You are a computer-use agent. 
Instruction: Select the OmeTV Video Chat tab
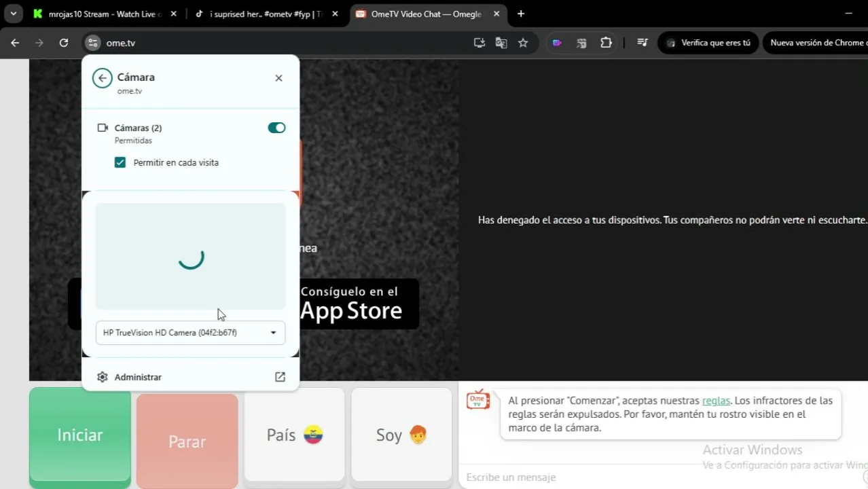428,14
